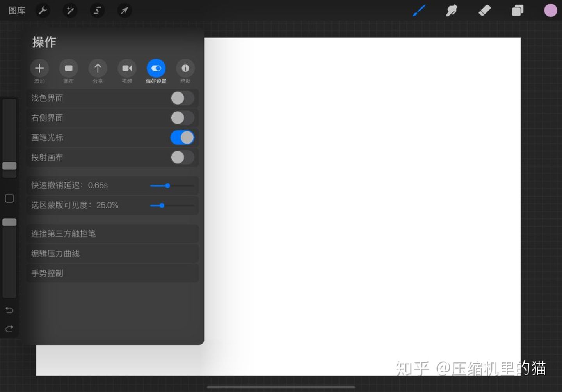Click the brush size sidebar slider handle
The image size is (562, 392).
[9, 166]
